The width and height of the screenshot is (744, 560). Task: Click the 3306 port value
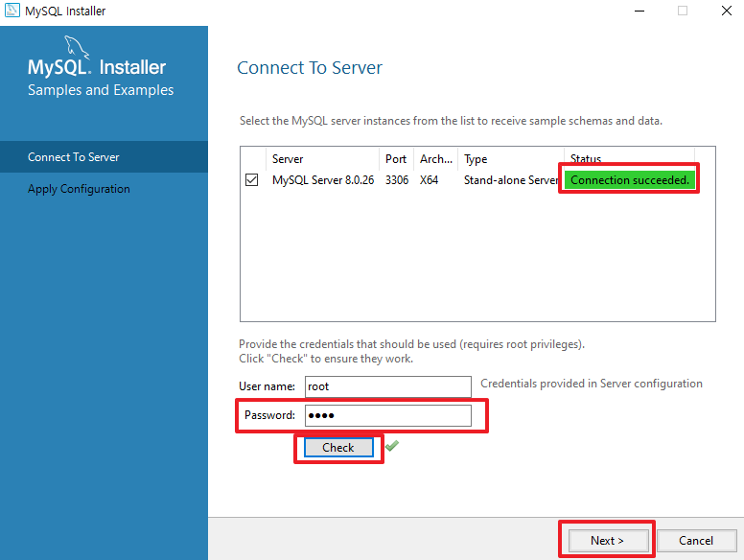(397, 180)
